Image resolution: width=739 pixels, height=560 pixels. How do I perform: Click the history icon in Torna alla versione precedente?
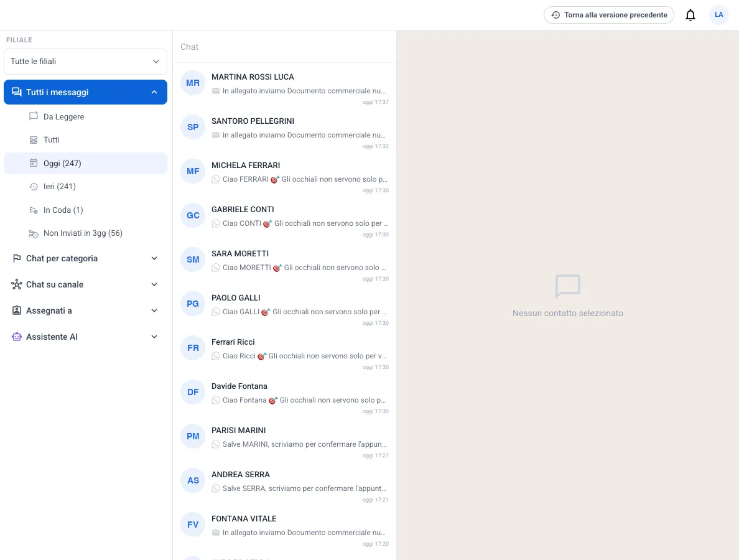[x=555, y=15]
